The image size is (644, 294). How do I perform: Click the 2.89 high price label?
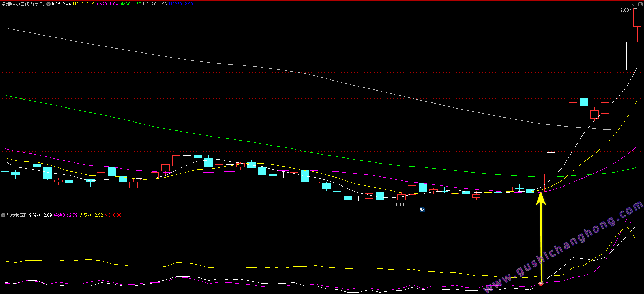coord(625,10)
